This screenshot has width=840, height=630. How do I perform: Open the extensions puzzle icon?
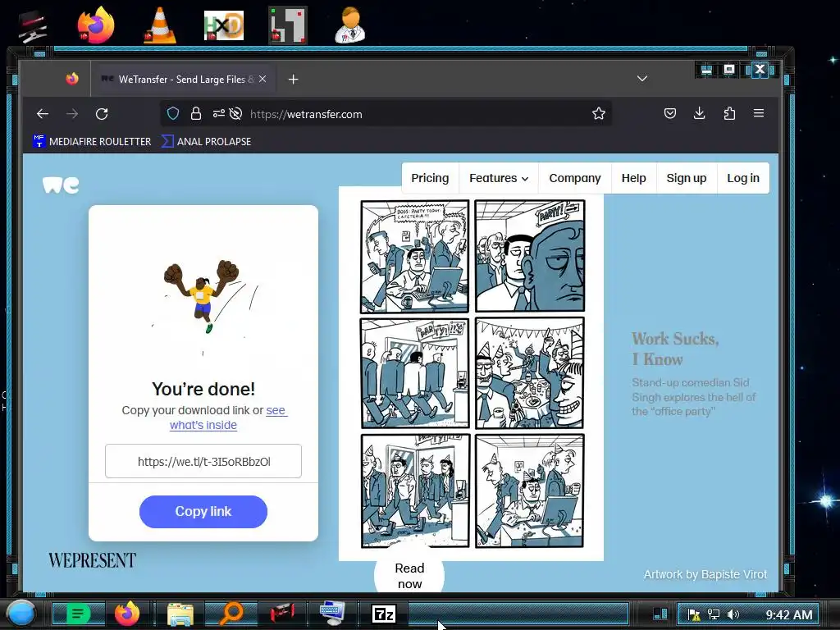click(729, 113)
